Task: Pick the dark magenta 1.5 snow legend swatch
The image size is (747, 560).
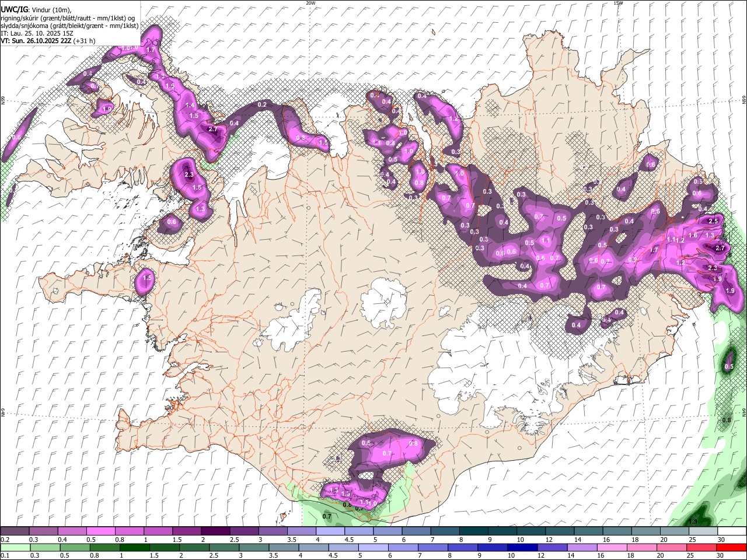Action: (x=187, y=531)
